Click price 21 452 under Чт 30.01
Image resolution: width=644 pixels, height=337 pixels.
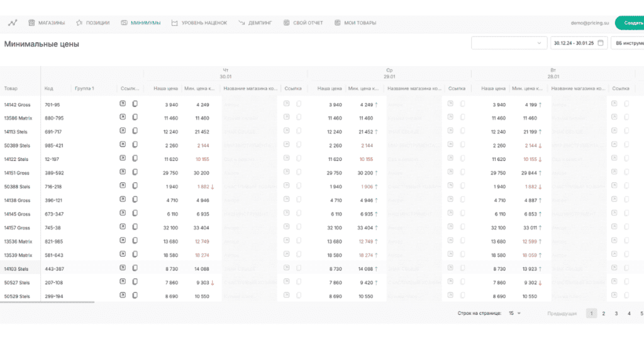point(202,132)
